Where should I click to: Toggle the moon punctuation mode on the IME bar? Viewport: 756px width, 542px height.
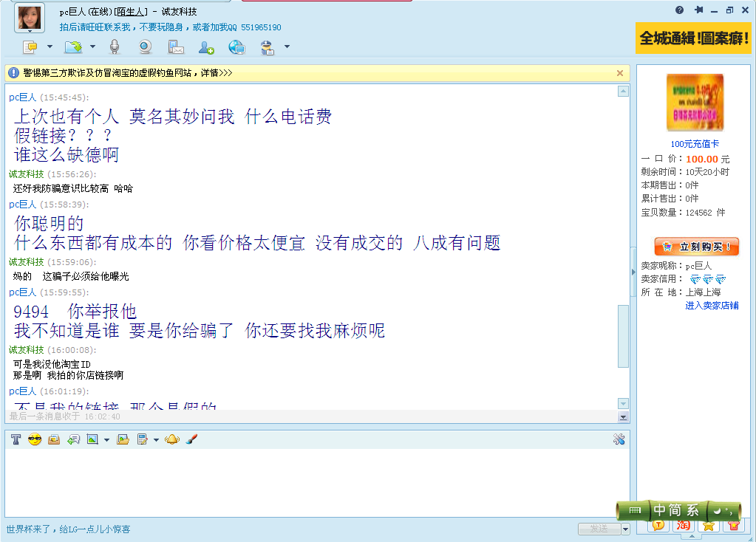718,510
